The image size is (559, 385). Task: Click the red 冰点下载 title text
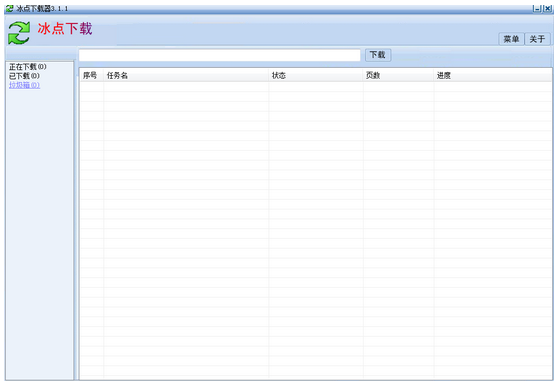coord(65,29)
